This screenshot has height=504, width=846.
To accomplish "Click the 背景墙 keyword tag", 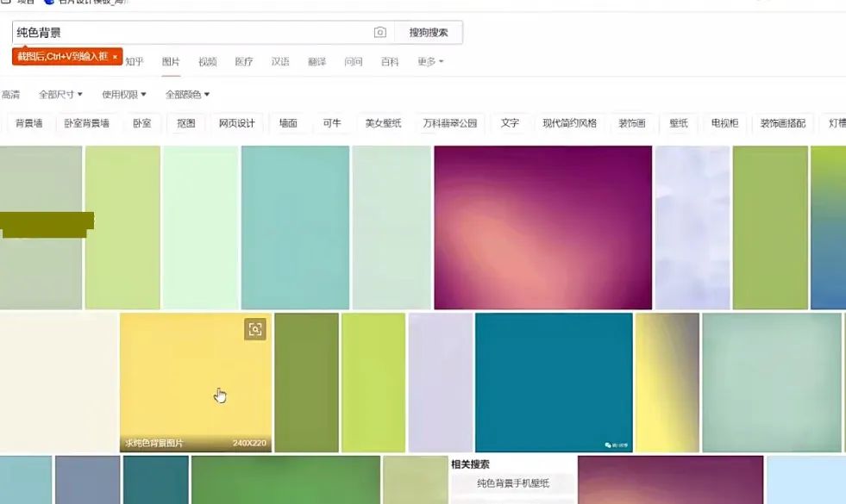I will point(27,123).
